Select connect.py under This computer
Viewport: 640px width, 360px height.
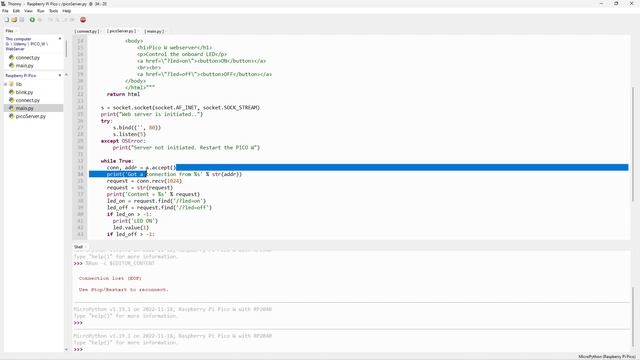(27, 58)
